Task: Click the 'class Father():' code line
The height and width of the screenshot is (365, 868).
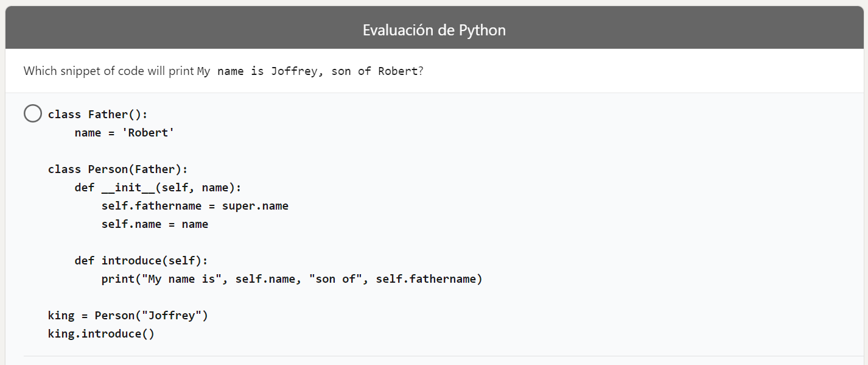Action: (x=98, y=114)
